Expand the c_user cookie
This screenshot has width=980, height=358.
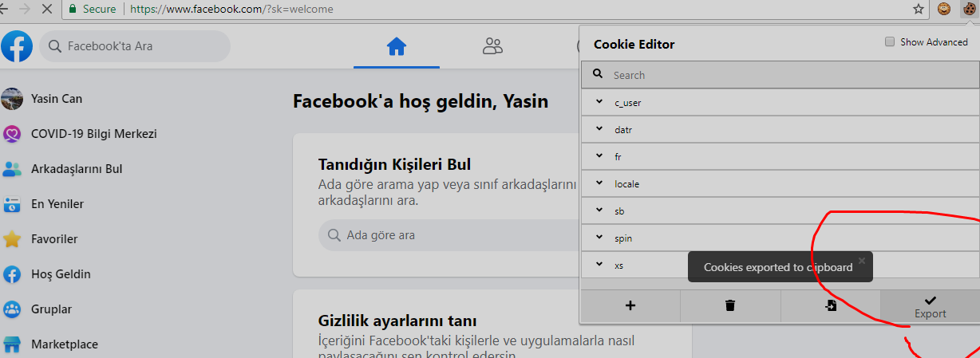point(780,102)
